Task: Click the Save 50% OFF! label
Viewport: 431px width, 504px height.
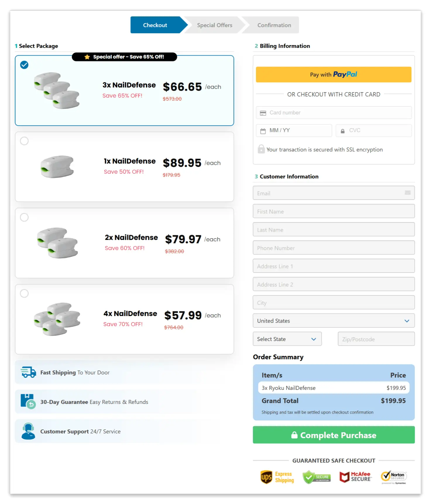Action: point(124,172)
